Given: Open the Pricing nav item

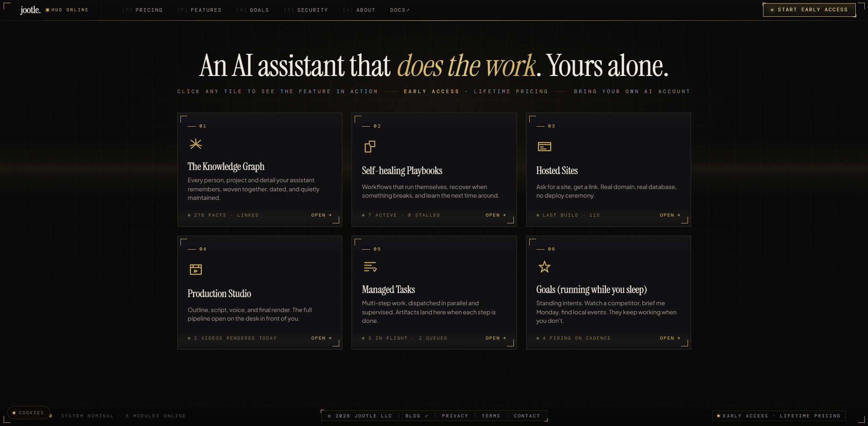Looking at the screenshot, I should tap(142, 10).
